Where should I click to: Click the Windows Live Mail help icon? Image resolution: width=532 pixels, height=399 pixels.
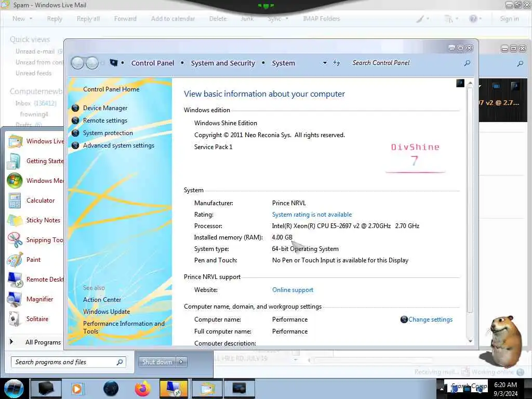[473, 19]
